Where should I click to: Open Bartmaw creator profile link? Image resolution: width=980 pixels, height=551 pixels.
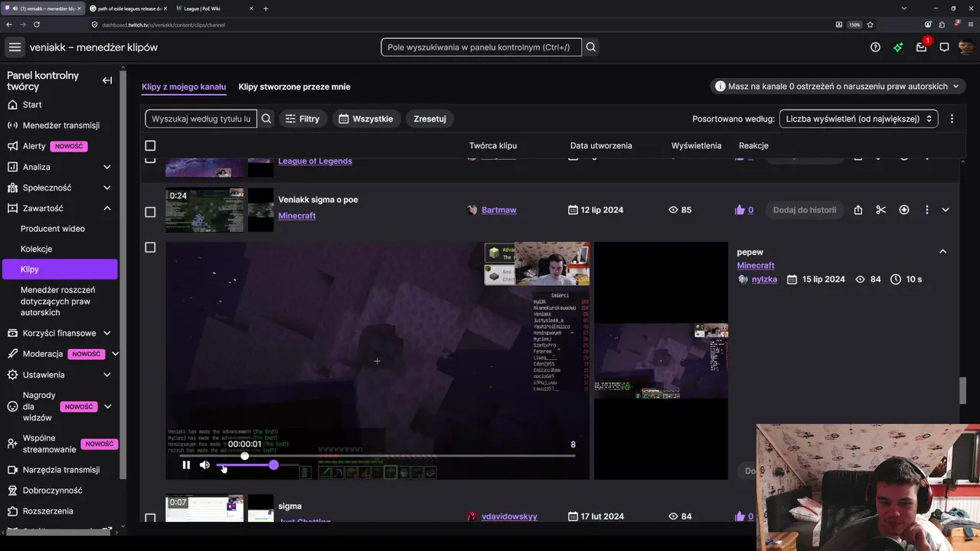coord(498,210)
